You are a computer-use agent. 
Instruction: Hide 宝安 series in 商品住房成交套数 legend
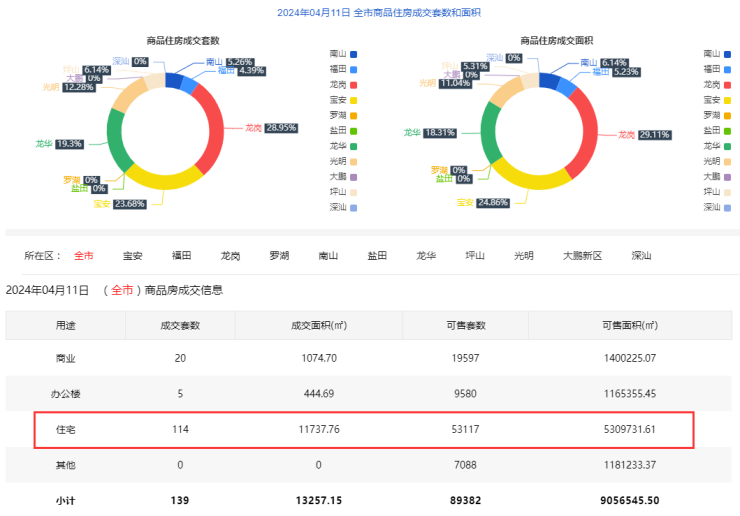tap(342, 99)
